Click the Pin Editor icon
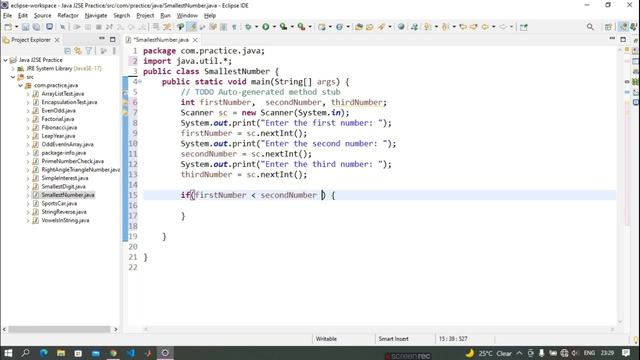This screenshot has width=640, height=360. tap(524, 27)
